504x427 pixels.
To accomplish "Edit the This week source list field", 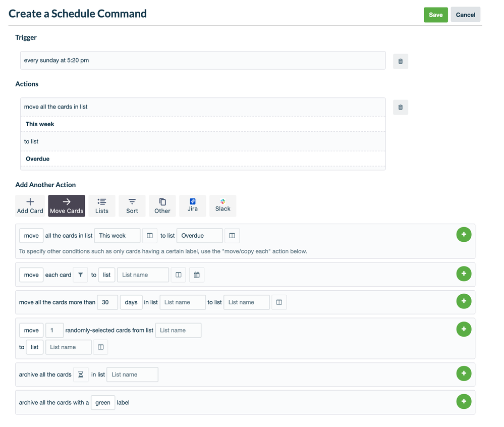I will [x=118, y=236].
